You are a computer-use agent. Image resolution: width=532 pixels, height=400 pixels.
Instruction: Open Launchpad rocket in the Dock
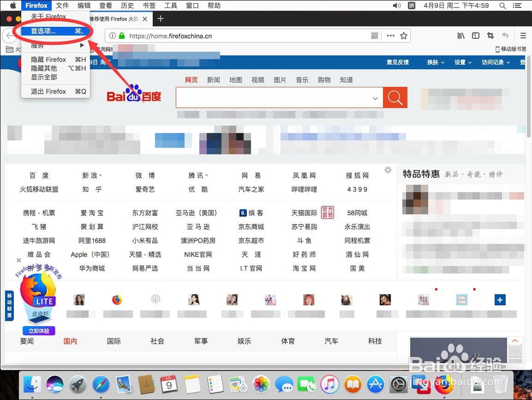tap(78, 385)
